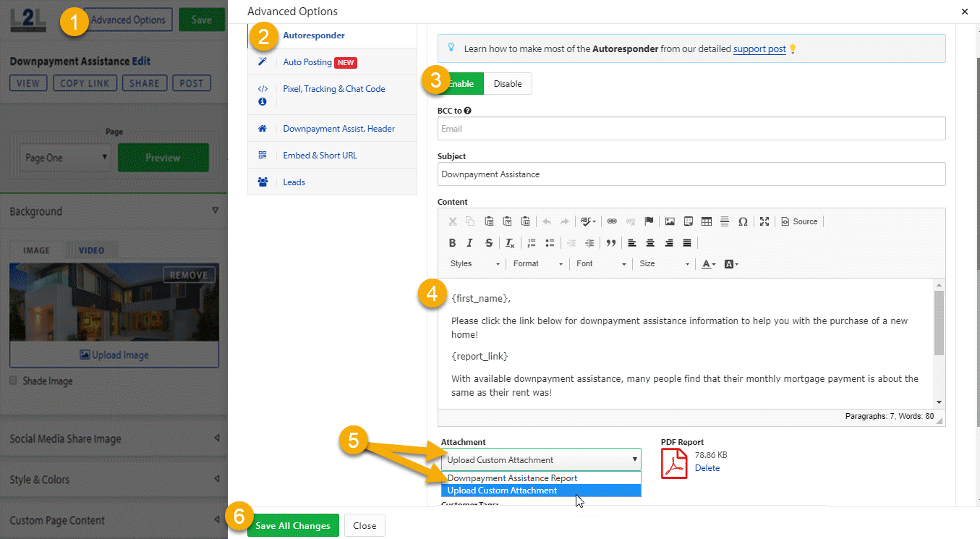Image resolution: width=980 pixels, height=539 pixels.
Task: Click the Save All Changes button
Action: point(293,525)
